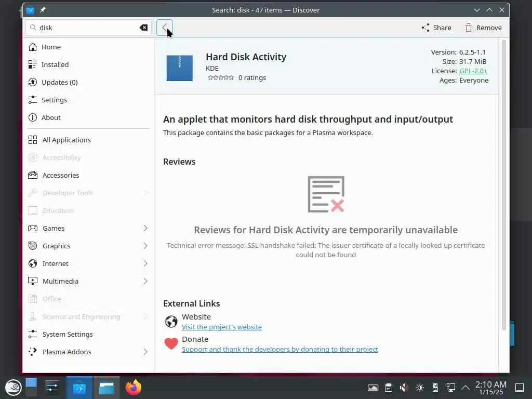Expand the Internet subcategories arrow

point(145,263)
